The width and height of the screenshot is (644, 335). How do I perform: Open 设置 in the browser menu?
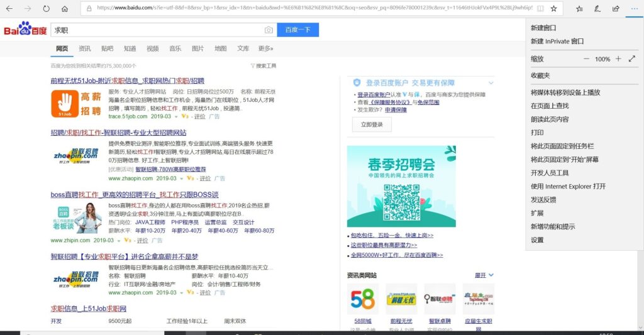click(x=537, y=239)
